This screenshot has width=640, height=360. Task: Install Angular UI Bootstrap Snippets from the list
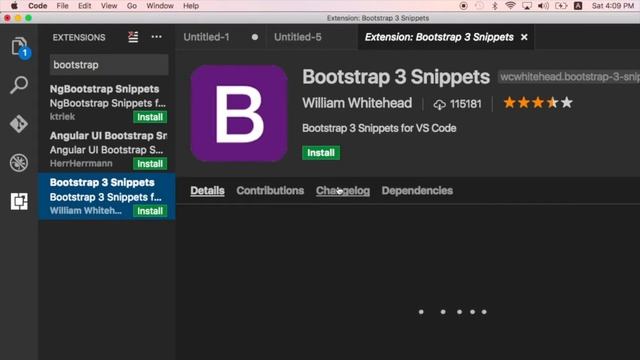click(150, 164)
